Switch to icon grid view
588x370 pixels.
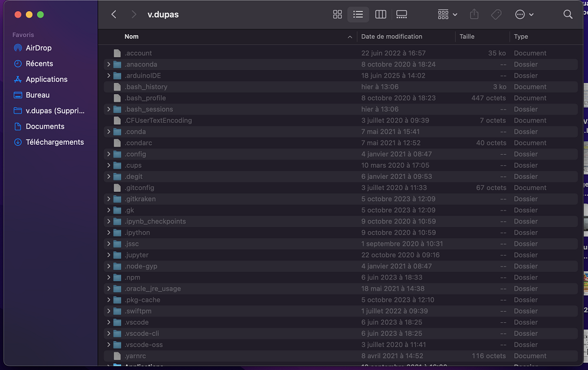(x=338, y=15)
